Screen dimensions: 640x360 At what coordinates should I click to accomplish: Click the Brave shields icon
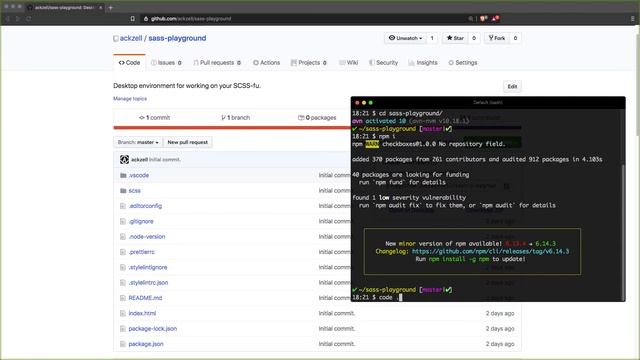(x=484, y=18)
